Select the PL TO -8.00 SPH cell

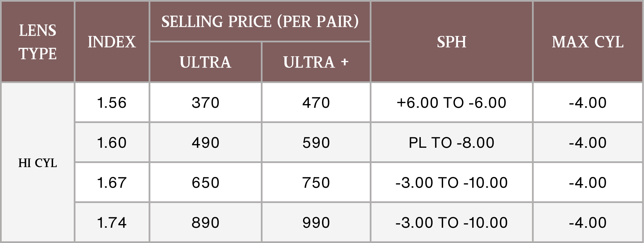tap(452, 143)
